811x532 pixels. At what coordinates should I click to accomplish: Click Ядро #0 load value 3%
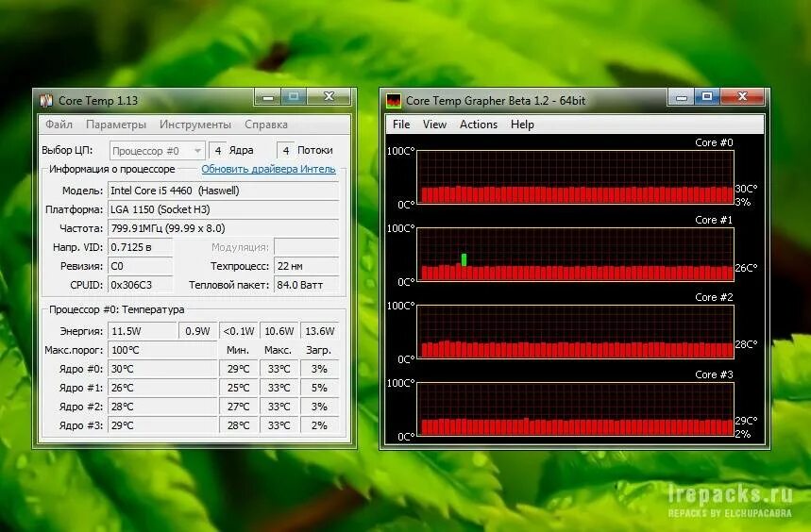click(x=320, y=369)
